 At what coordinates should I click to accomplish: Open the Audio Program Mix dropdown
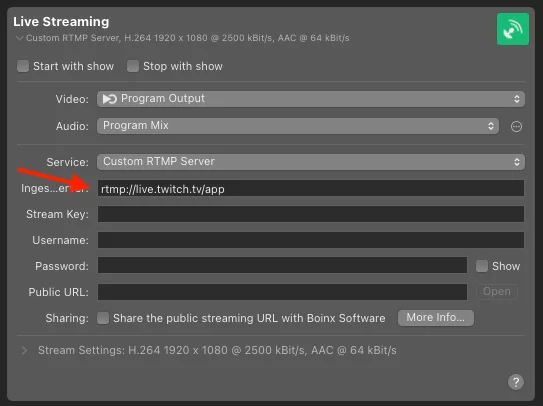tap(298, 126)
